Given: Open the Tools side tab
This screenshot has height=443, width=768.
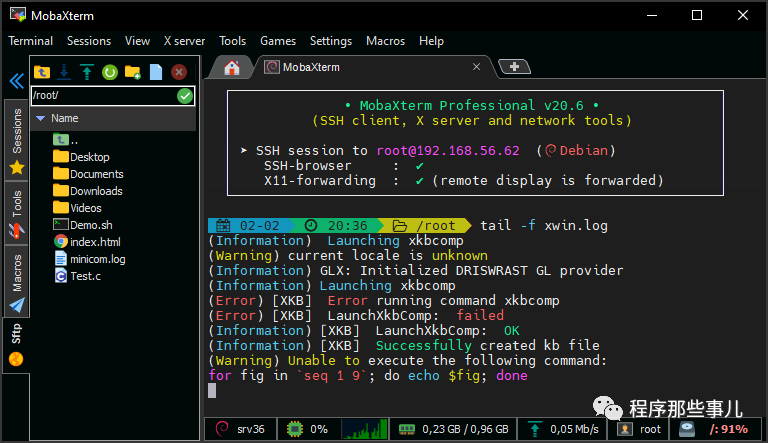Looking at the screenshot, I should point(17,213).
